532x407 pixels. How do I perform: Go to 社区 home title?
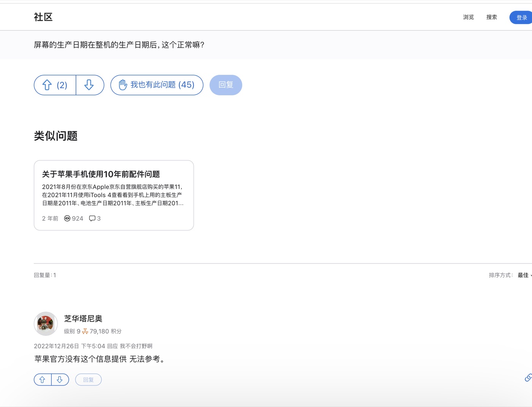point(43,17)
